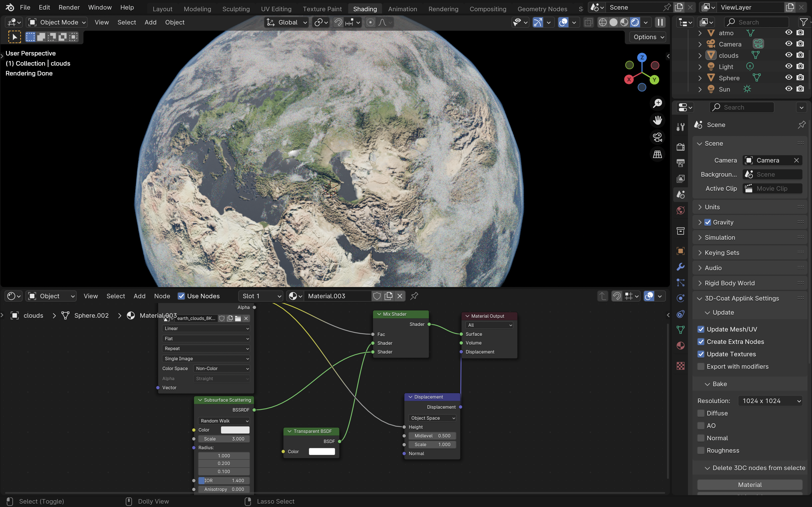
Task: Uncheck Use Nodes checkbox
Action: pyautogui.click(x=181, y=296)
